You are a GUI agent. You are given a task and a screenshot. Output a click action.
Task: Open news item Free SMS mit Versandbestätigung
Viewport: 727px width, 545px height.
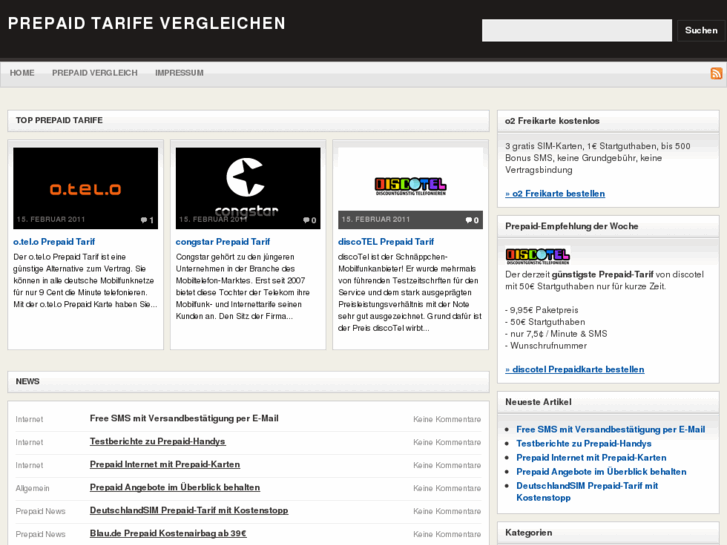pyautogui.click(x=184, y=418)
